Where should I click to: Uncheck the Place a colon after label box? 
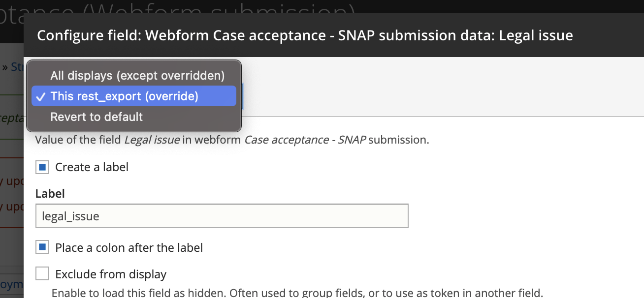click(42, 247)
